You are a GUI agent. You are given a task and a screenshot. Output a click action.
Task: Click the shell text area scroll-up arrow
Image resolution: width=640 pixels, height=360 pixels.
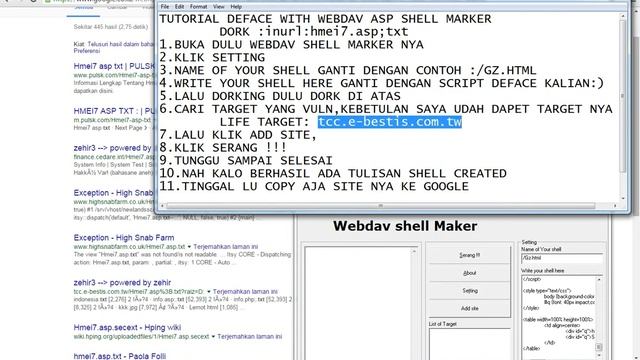[599, 280]
